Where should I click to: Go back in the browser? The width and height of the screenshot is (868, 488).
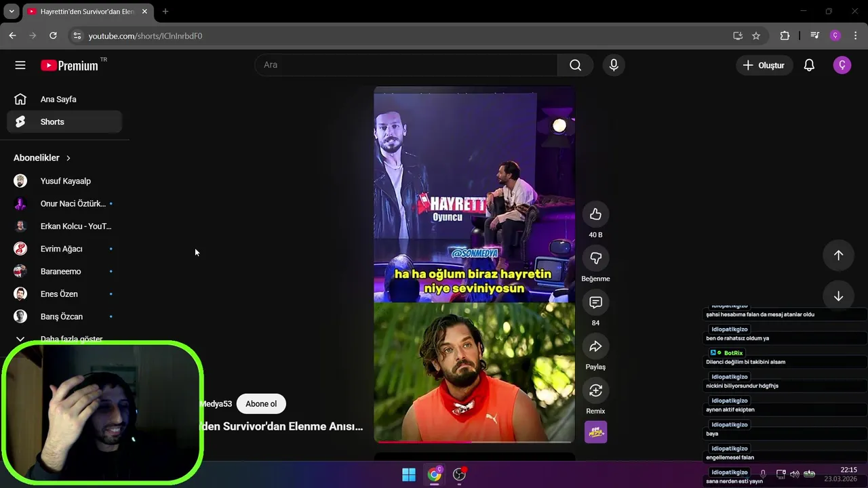pos(12,35)
